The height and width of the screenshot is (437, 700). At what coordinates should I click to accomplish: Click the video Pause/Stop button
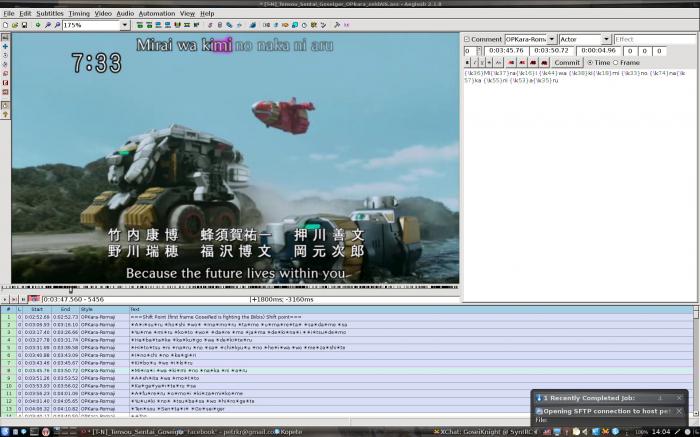[x=23, y=300]
